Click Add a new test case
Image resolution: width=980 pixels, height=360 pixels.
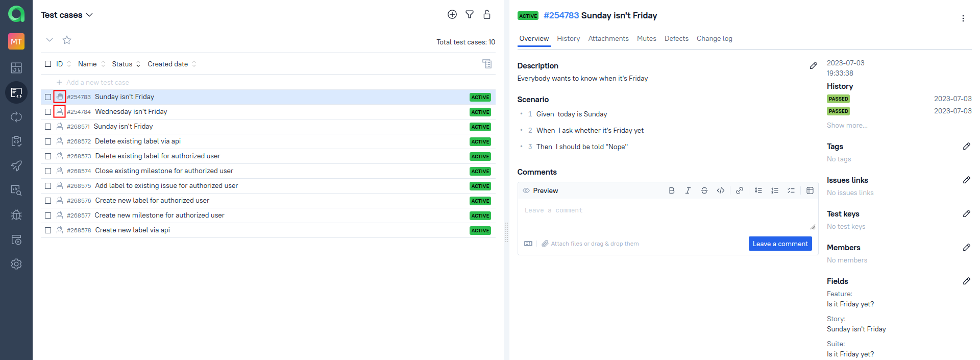92,82
